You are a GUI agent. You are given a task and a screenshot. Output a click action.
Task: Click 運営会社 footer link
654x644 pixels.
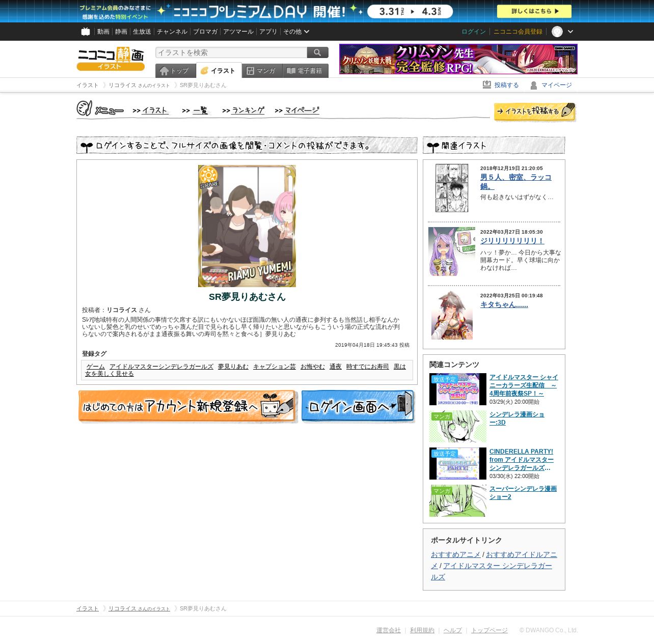389,630
